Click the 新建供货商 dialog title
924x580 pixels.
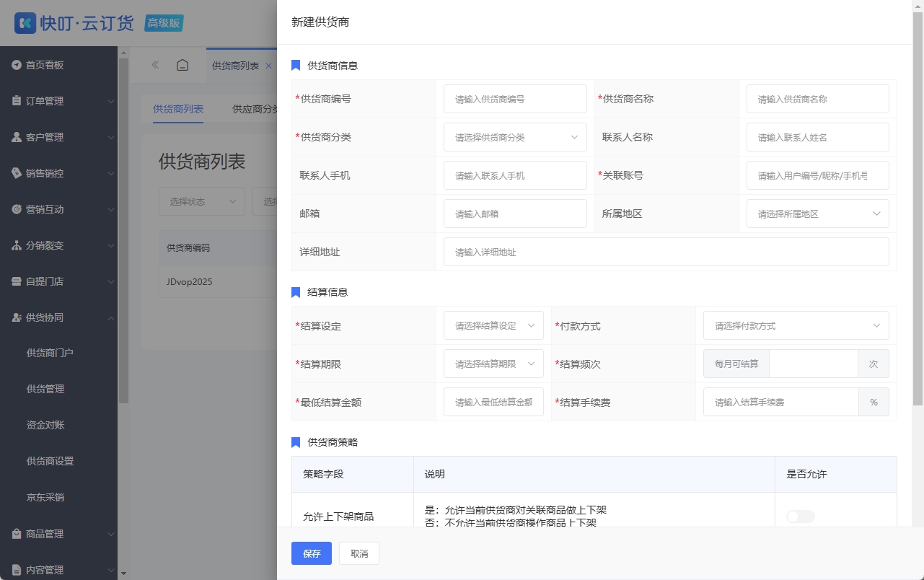pyautogui.click(x=320, y=22)
